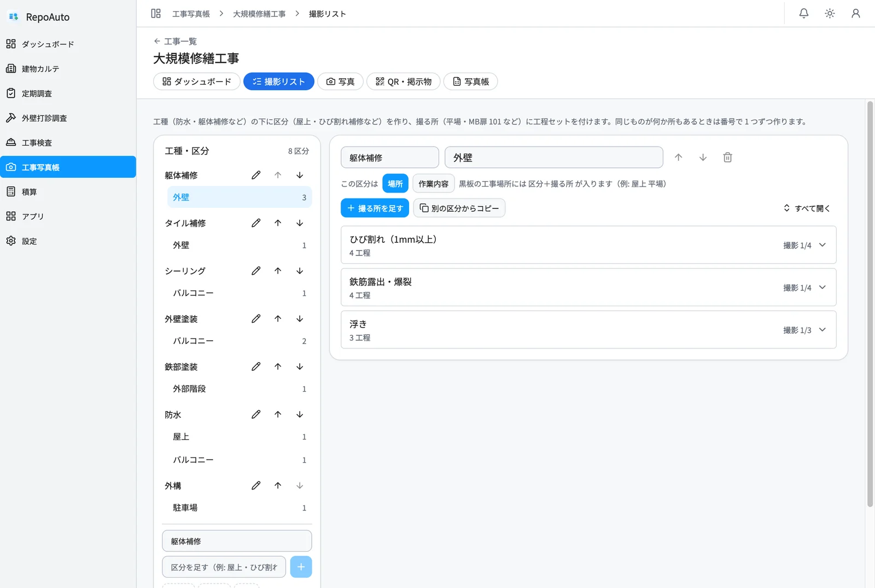Set section type to 場所
The width and height of the screenshot is (875, 588).
395,184
